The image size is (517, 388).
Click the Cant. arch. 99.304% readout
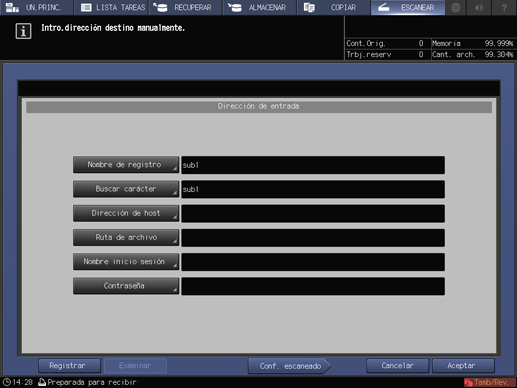pos(473,54)
